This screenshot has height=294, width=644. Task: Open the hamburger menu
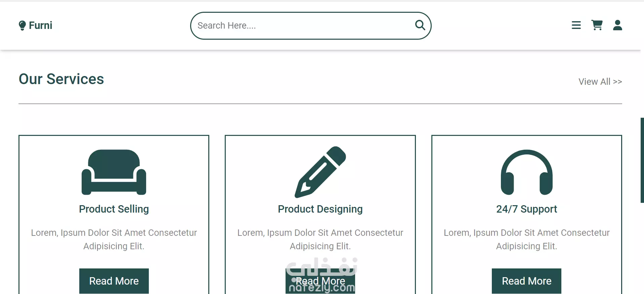[576, 25]
